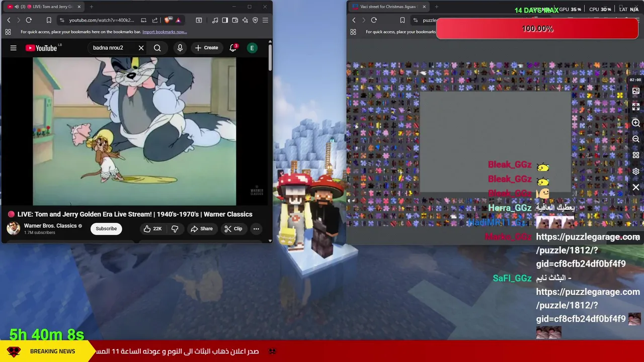This screenshot has width=644, height=362.
Task: Start voice search with the microphone
Action: 180,48
